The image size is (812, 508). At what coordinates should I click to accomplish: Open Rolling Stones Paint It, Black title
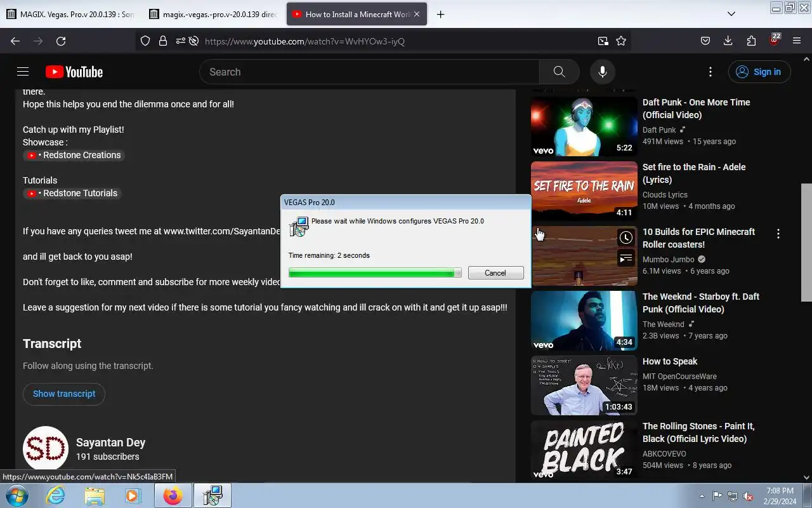pyautogui.click(x=698, y=432)
